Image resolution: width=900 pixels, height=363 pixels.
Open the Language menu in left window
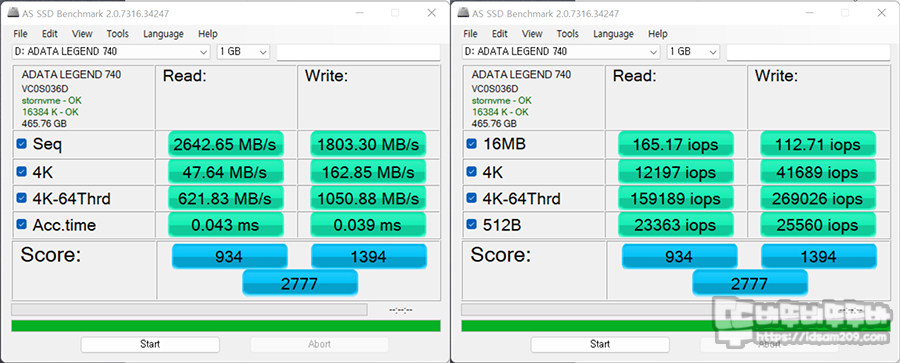(x=164, y=34)
